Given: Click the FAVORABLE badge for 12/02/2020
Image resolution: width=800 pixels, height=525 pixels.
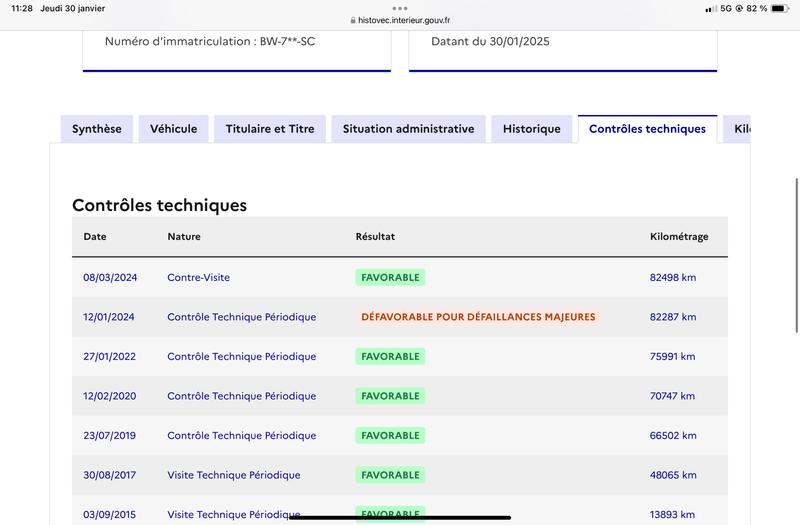Looking at the screenshot, I should (x=390, y=396).
